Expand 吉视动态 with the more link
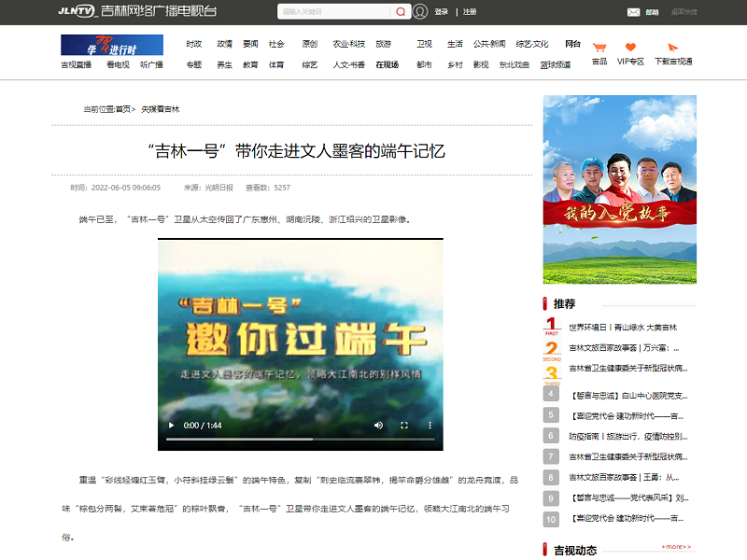 pyautogui.click(x=675, y=546)
